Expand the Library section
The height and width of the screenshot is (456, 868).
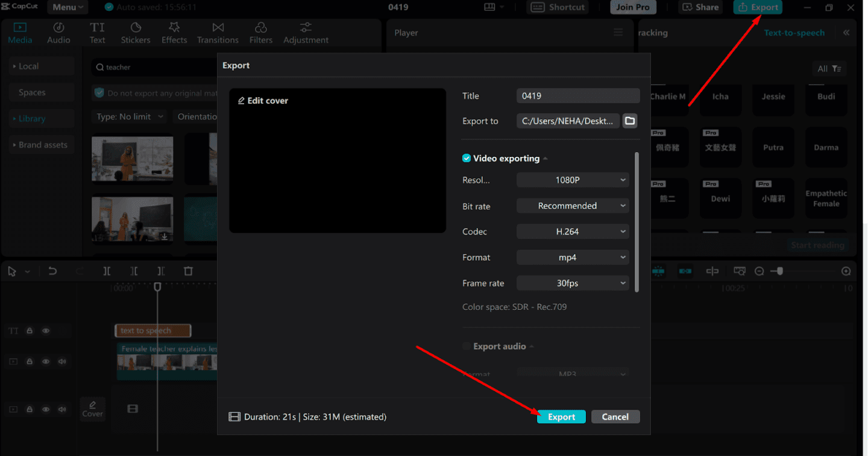(x=42, y=119)
